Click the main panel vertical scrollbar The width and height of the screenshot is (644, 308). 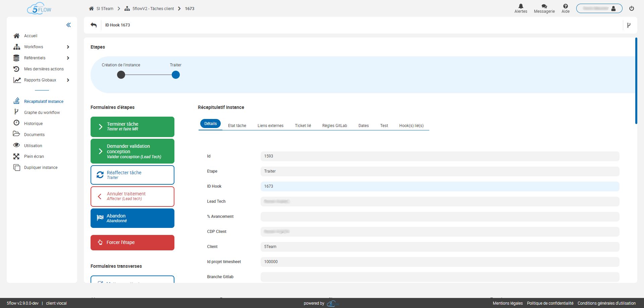point(636,81)
